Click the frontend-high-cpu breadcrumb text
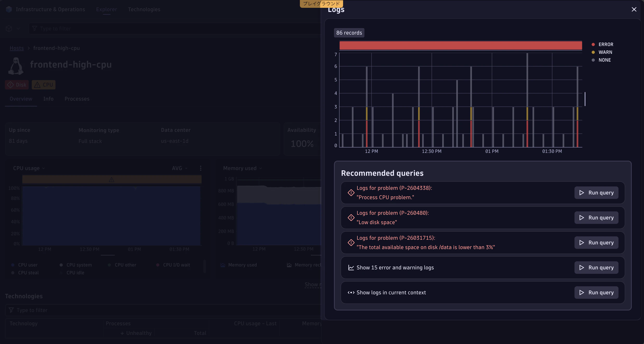This screenshot has height=344, width=644. [56, 48]
